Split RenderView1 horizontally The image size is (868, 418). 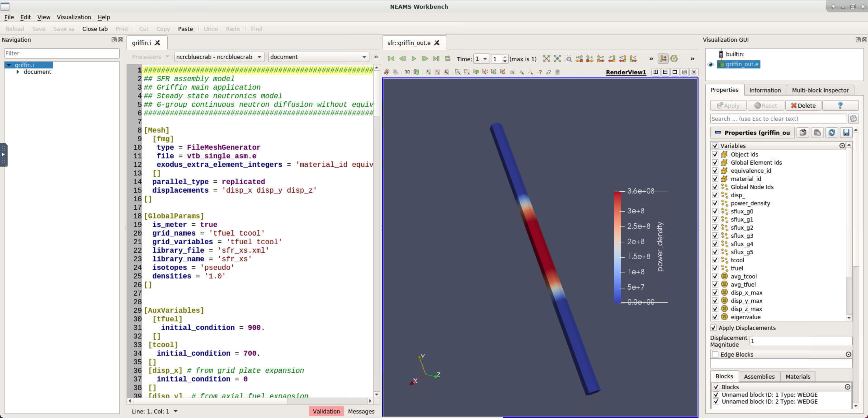click(x=655, y=72)
